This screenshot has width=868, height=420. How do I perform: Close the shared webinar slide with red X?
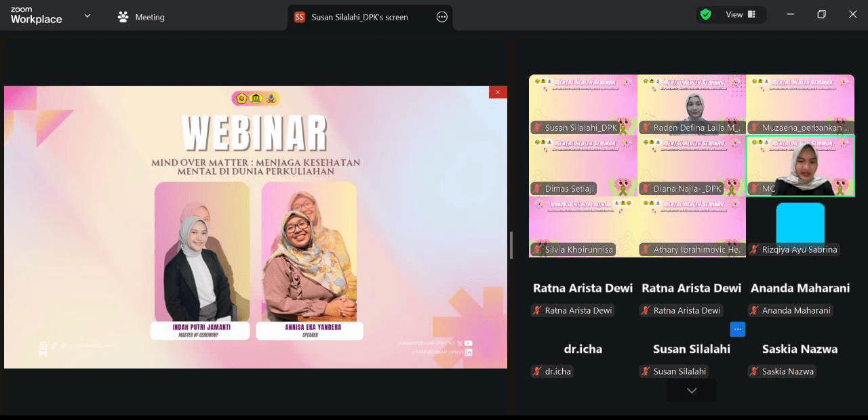point(498,92)
